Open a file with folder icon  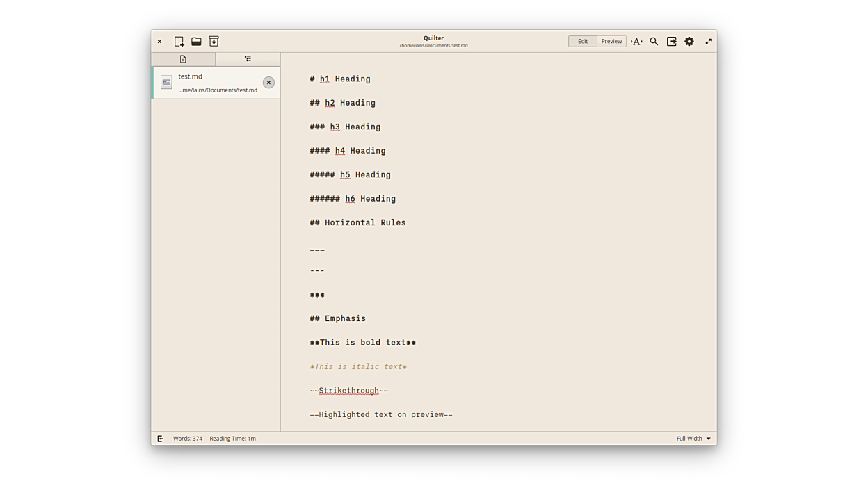pos(196,42)
